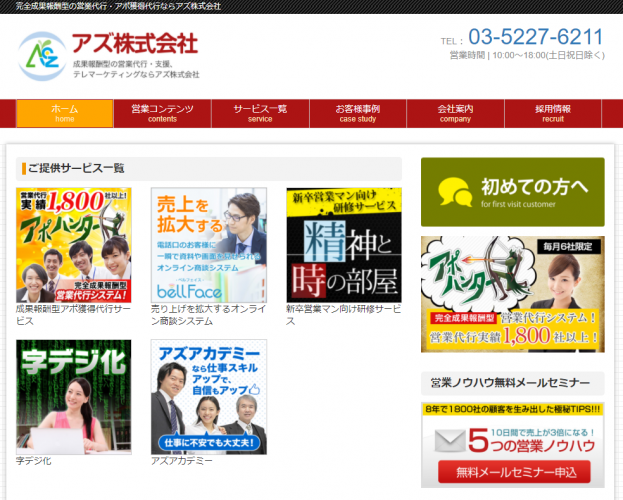Click the アポハンター service thumbnail
The height and width of the screenshot is (500, 623).
[74, 245]
